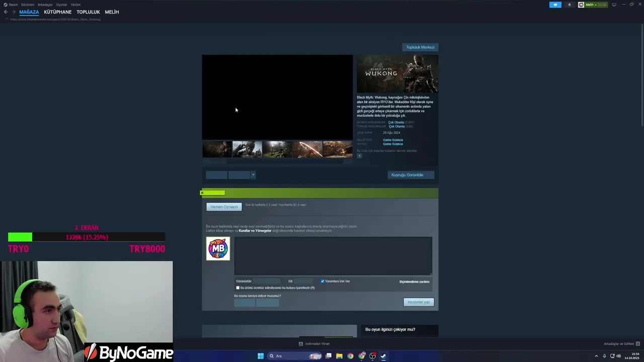
Task: Switch to OBS Studio on the taskbar
Action: [373, 356]
